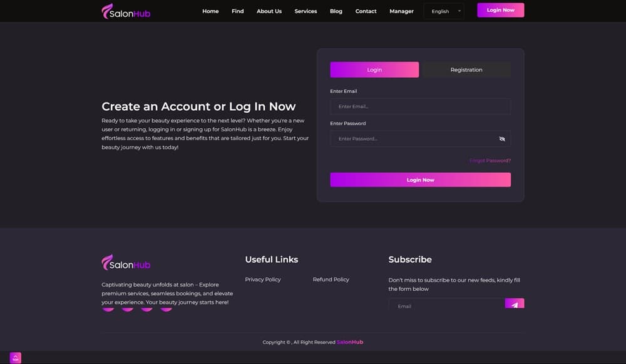Switch to the Registration tab
626x364 pixels.
[466, 69]
